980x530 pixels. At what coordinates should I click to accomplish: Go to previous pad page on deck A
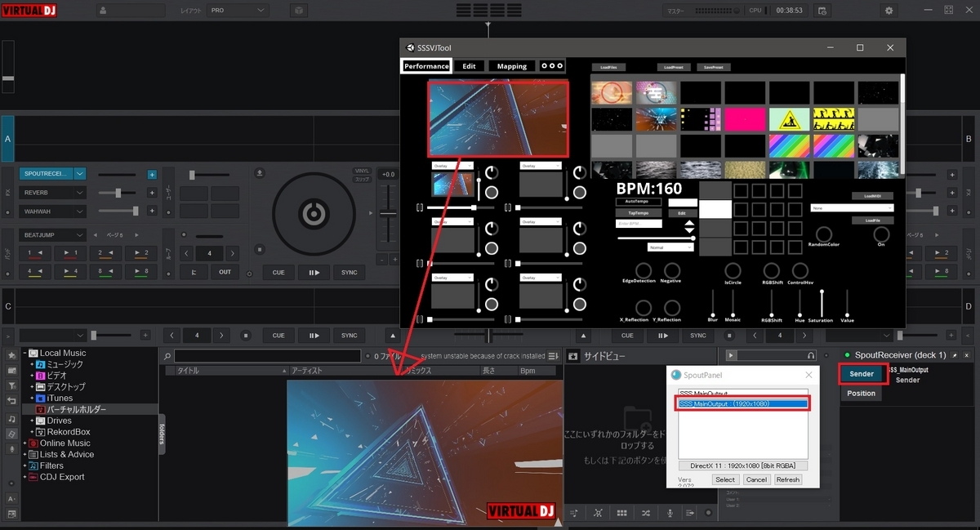(x=96, y=235)
